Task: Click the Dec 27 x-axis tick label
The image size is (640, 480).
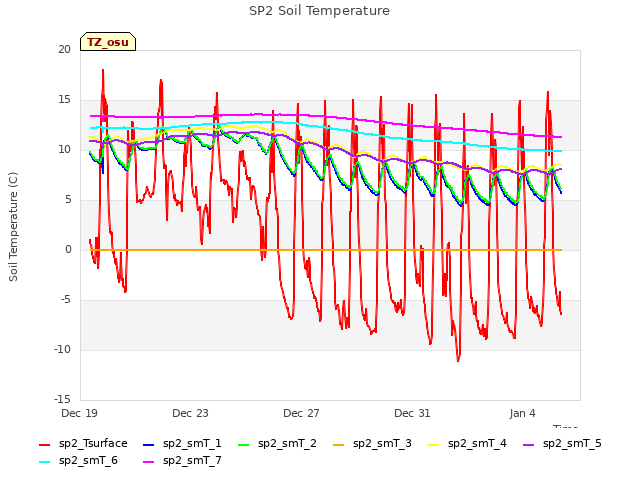Action: [301, 413]
